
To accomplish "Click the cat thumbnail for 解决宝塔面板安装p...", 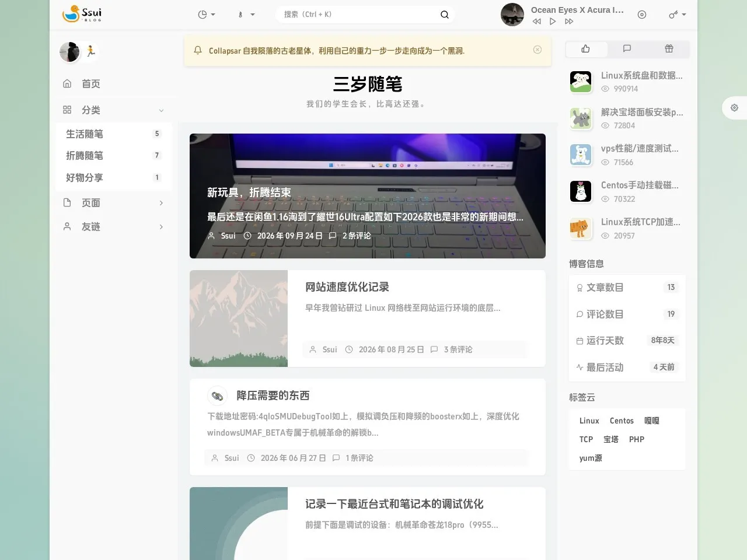I will [x=581, y=118].
